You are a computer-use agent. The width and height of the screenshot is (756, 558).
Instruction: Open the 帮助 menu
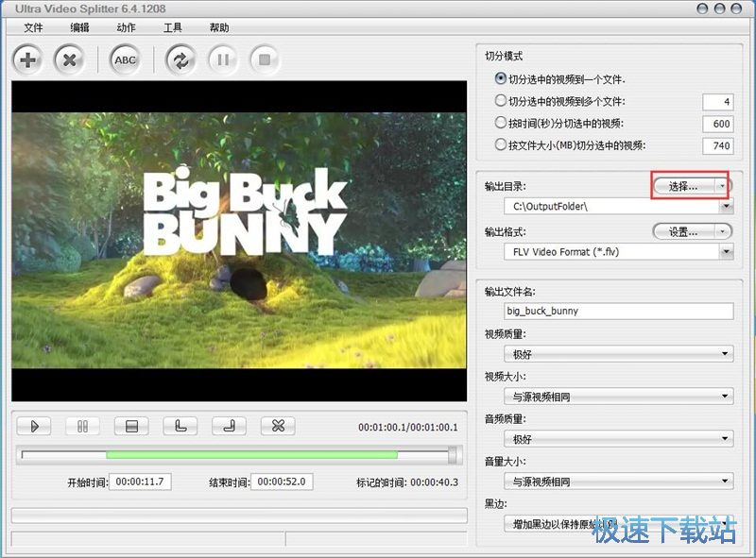pyautogui.click(x=219, y=28)
